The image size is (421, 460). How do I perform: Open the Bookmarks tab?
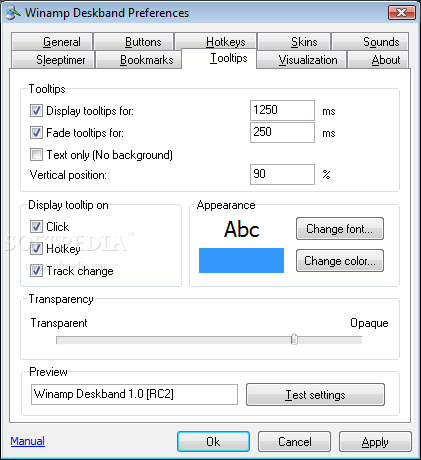(138, 60)
